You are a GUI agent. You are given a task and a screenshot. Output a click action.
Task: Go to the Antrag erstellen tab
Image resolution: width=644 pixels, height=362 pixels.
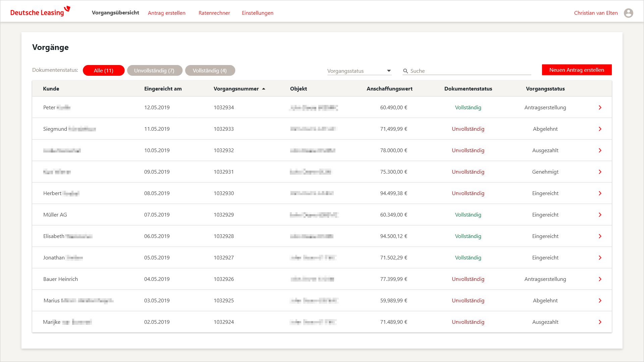tap(166, 13)
